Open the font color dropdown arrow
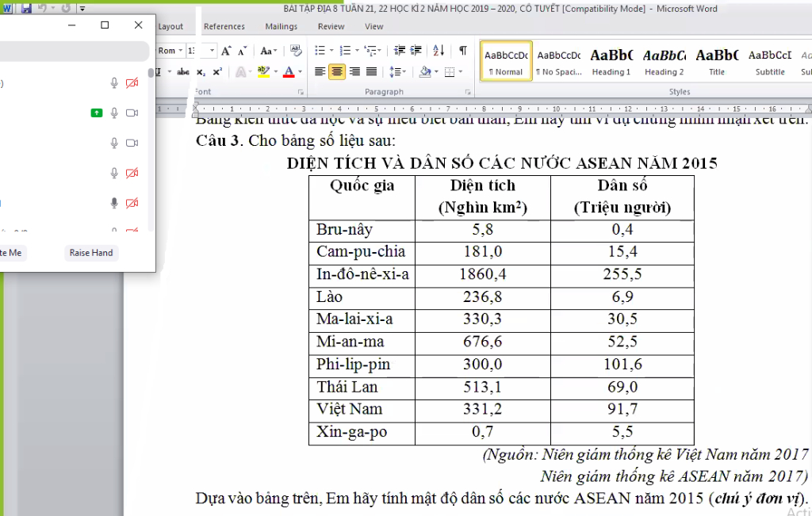 click(x=301, y=72)
